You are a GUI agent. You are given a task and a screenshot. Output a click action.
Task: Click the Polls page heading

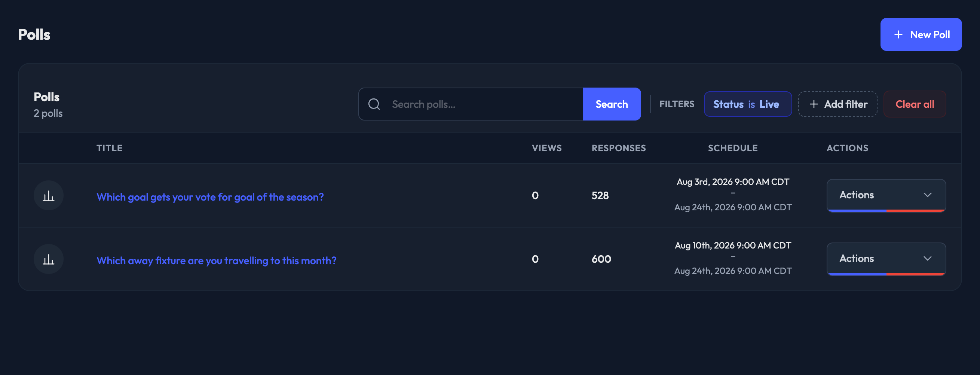tap(34, 34)
